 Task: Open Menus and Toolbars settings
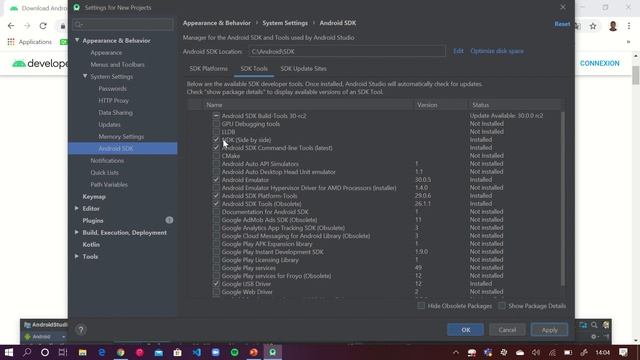coord(118,64)
